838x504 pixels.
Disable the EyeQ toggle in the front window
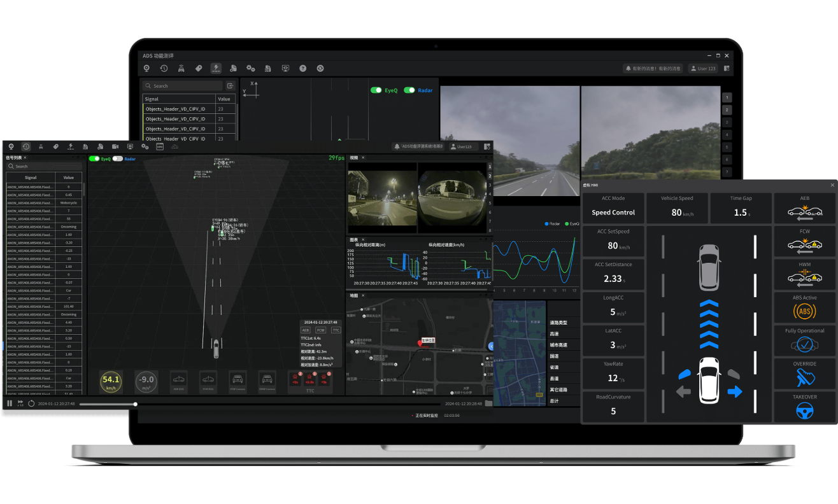[94, 159]
